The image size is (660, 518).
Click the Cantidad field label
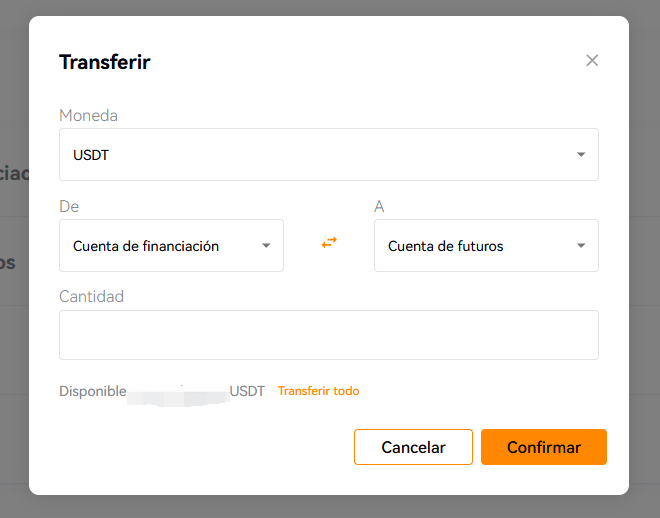click(x=91, y=297)
